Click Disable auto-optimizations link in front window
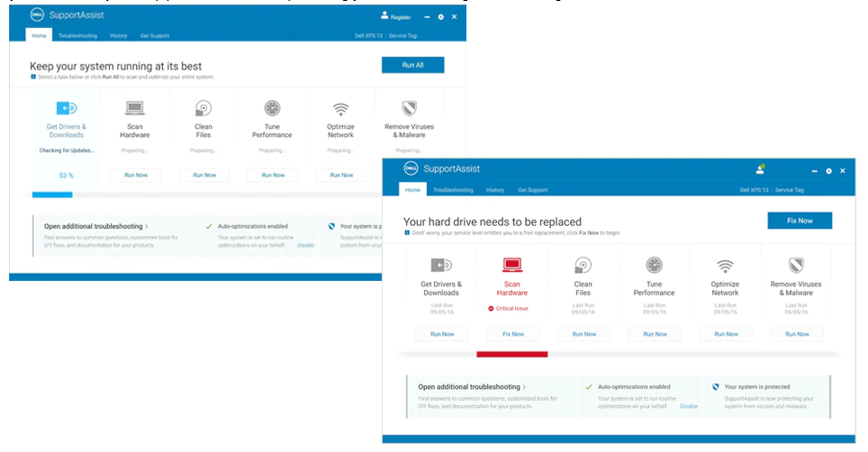 click(x=689, y=406)
